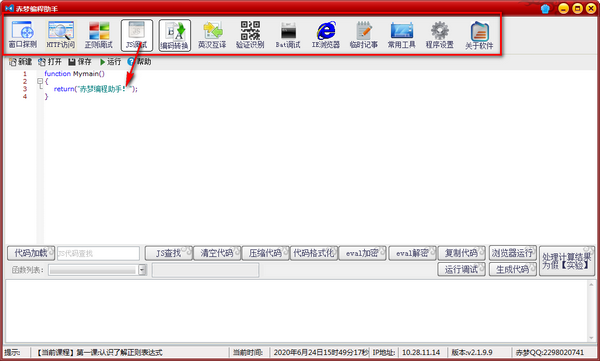The image size is (600, 361).
Task: Open the 临时记事 notepad tool
Action: [364, 35]
